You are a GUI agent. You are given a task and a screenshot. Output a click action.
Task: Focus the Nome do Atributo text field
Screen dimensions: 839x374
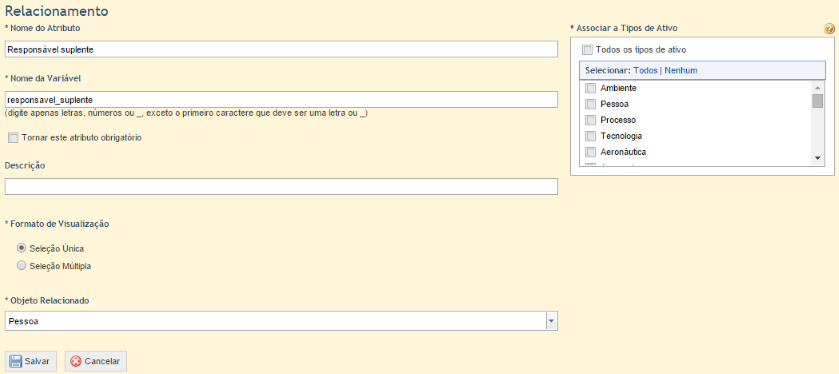click(281, 49)
